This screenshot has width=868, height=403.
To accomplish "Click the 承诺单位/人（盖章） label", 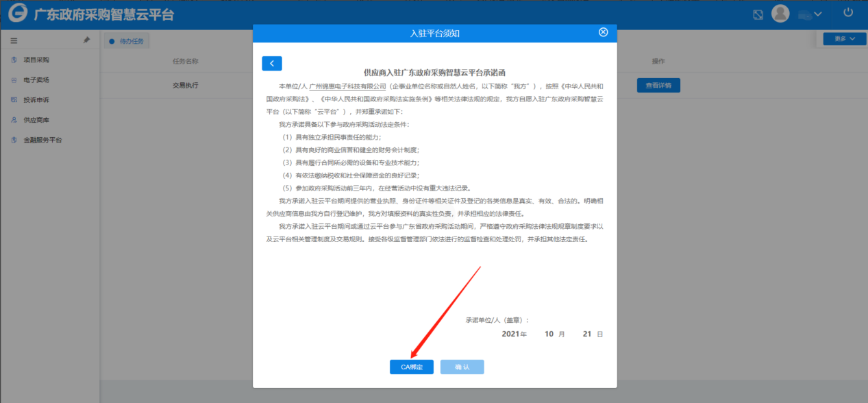I will [497, 320].
